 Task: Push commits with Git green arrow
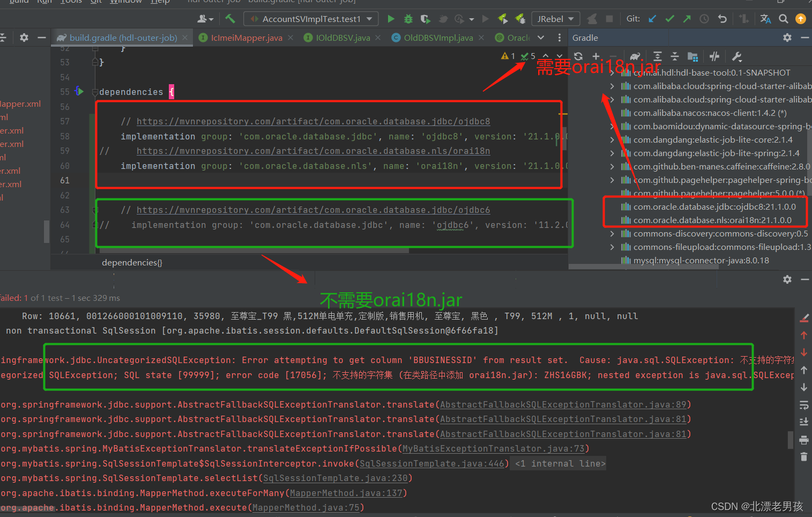pos(687,19)
